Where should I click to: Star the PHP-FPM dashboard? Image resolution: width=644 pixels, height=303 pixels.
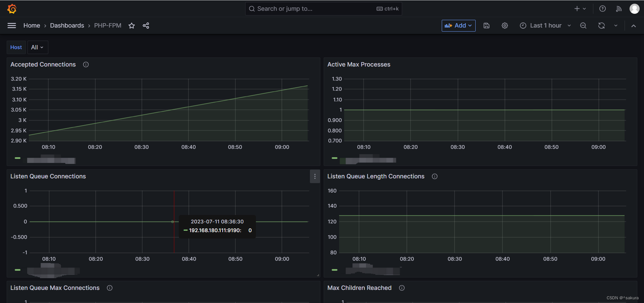click(131, 26)
